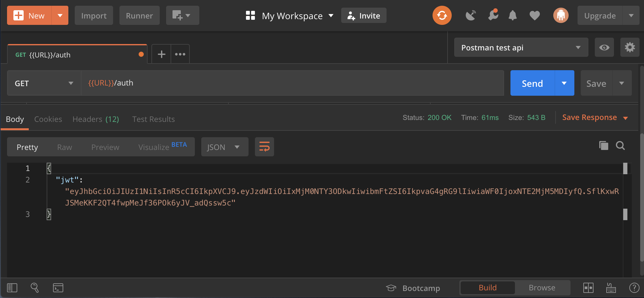This screenshot has width=644, height=298.
Task: Click the Time 61ms value
Action: (490, 117)
